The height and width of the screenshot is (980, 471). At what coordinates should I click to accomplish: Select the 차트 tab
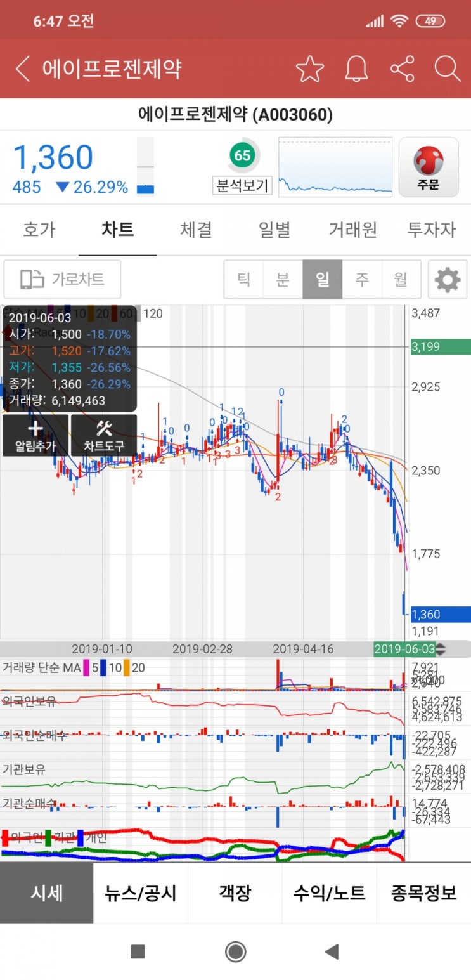tap(118, 230)
